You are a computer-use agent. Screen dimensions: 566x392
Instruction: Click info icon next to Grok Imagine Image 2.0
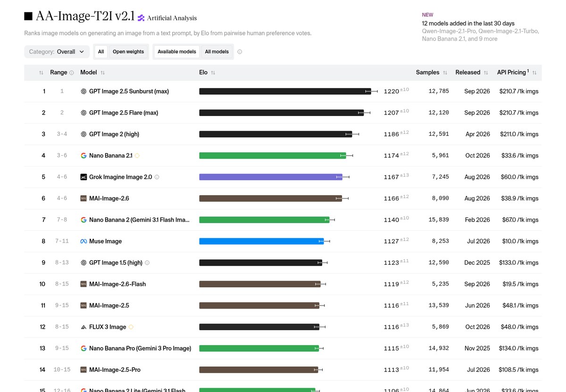point(157,177)
